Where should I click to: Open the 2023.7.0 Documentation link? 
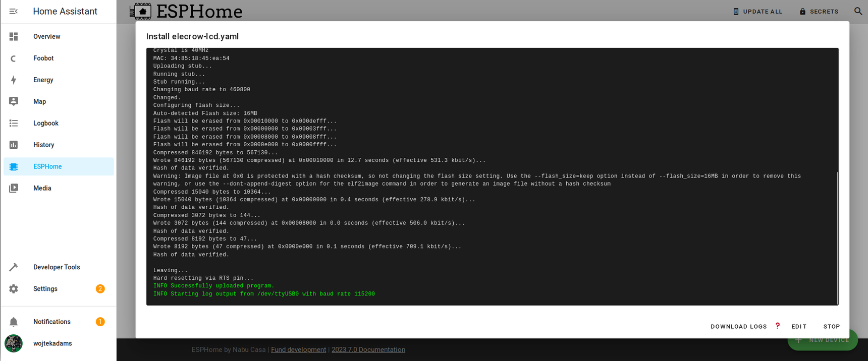point(368,349)
